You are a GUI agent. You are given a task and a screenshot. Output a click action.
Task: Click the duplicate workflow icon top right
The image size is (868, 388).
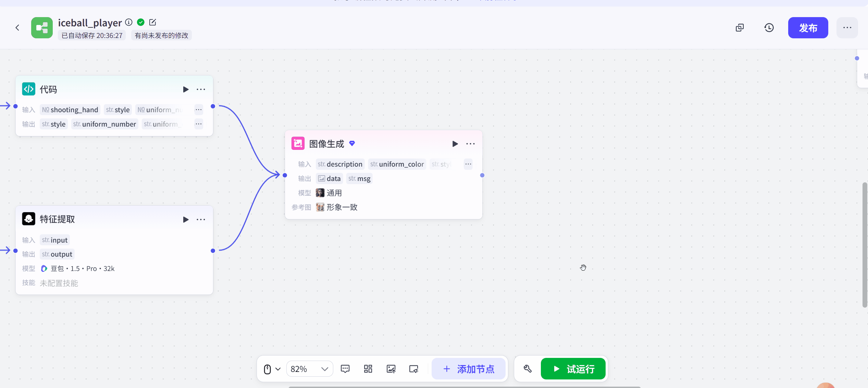[740, 27]
